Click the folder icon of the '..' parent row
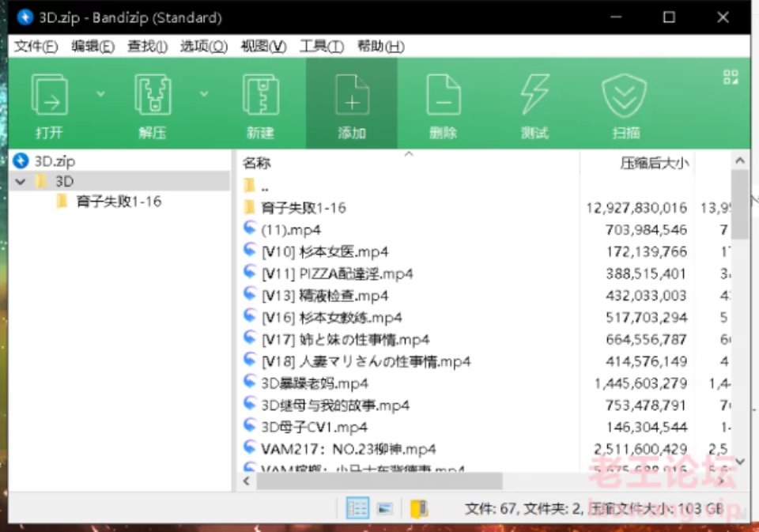 coord(249,185)
